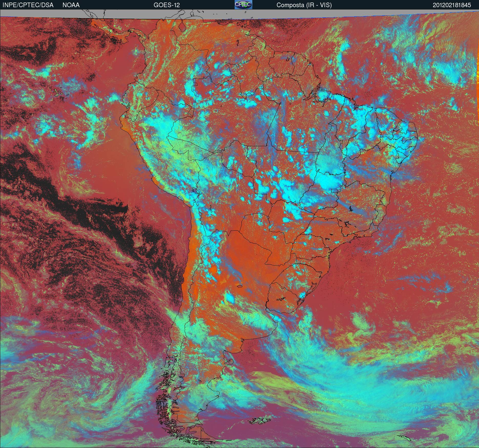Click the NOAA label in the header
Screen dimensions: 479x448
71,5
